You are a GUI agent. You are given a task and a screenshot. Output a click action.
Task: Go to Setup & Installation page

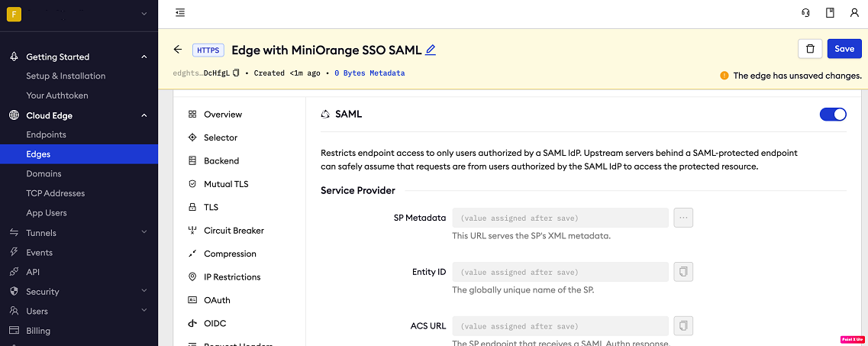click(x=66, y=76)
